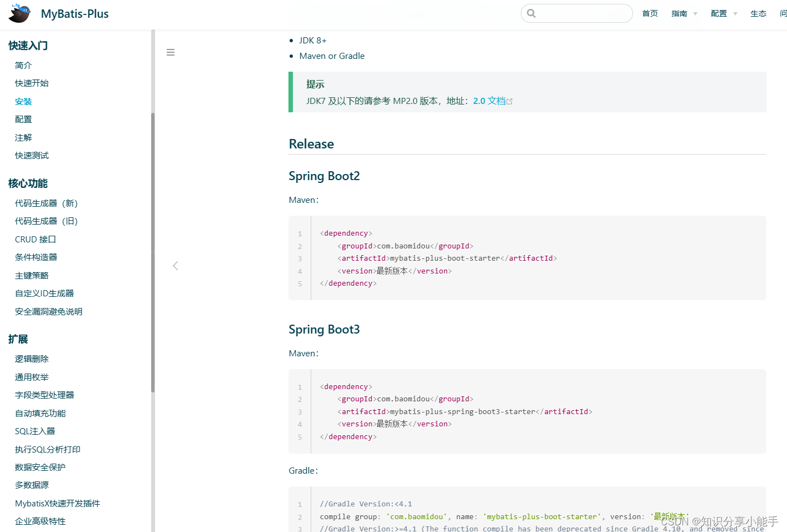Click the 快速入门 section heading
787x532 pixels.
[28, 46]
